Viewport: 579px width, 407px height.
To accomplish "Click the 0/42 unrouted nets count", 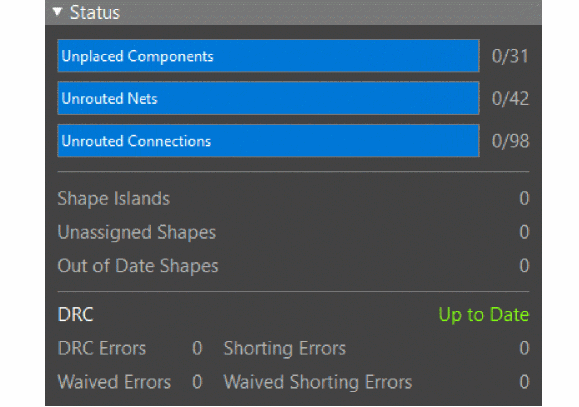I will pos(510,99).
